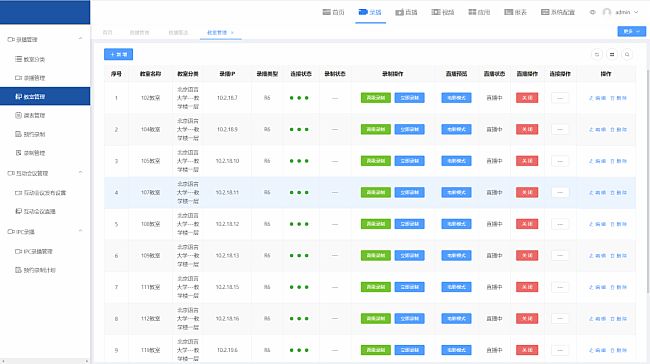Click the blue preview mode button for 105教室

tap(456, 161)
